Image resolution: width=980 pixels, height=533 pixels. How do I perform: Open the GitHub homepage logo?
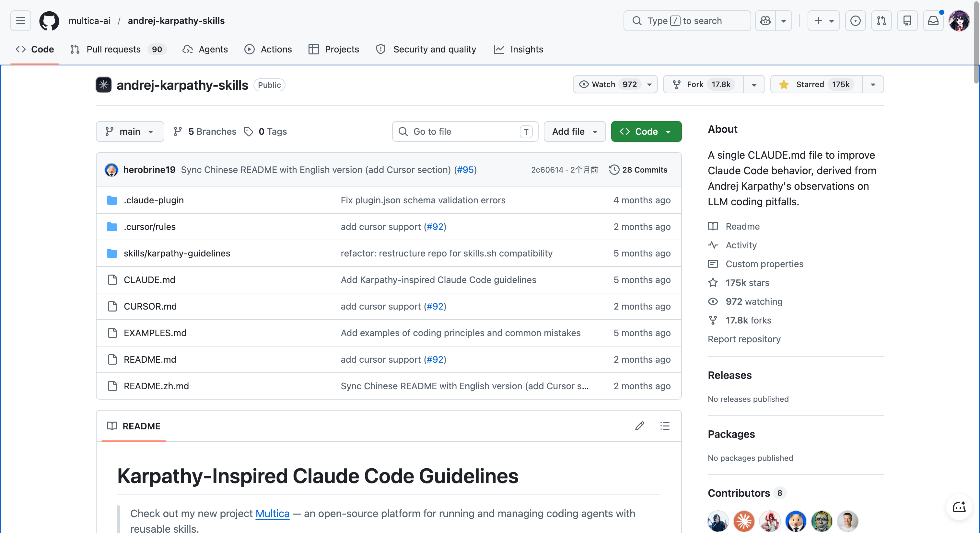[x=49, y=20]
